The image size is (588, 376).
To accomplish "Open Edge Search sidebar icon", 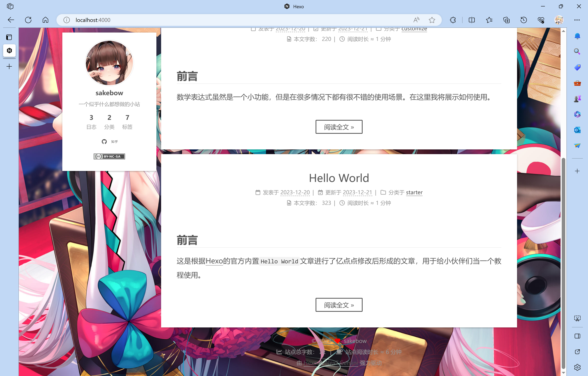I will click(577, 52).
